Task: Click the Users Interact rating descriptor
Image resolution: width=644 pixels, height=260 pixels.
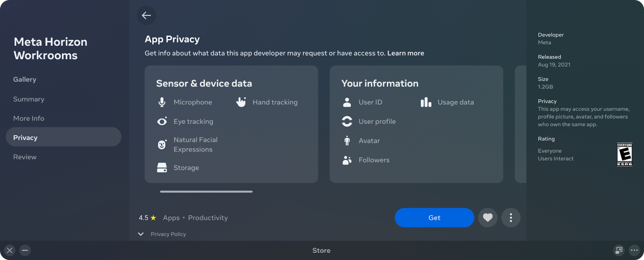Action: (x=556, y=159)
